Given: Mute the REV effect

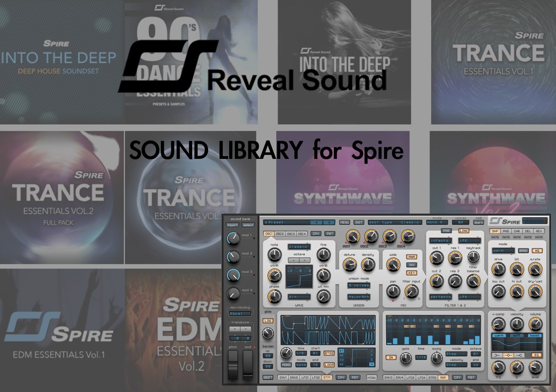Looking at the screenshot, I should coord(539,237).
